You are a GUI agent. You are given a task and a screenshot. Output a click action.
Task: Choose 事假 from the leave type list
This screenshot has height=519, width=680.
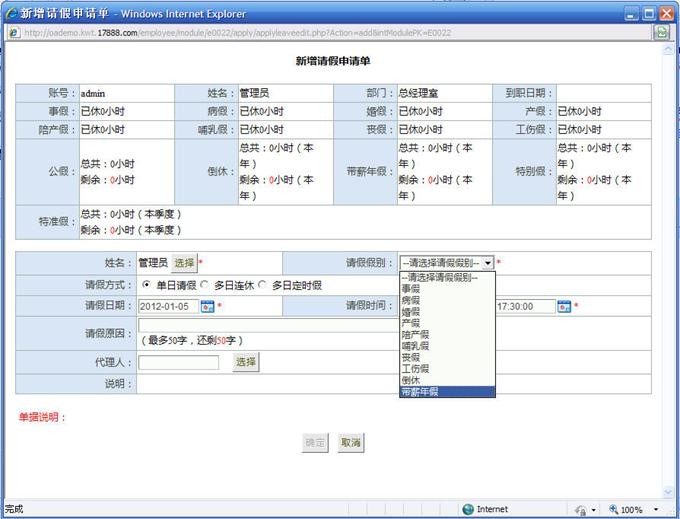pos(411,288)
